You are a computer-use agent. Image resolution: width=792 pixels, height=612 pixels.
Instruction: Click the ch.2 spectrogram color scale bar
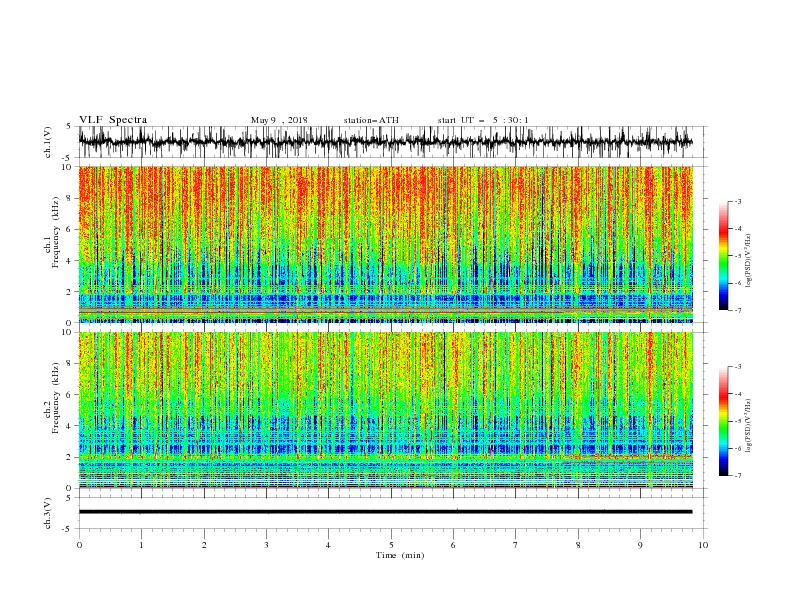[723, 421]
